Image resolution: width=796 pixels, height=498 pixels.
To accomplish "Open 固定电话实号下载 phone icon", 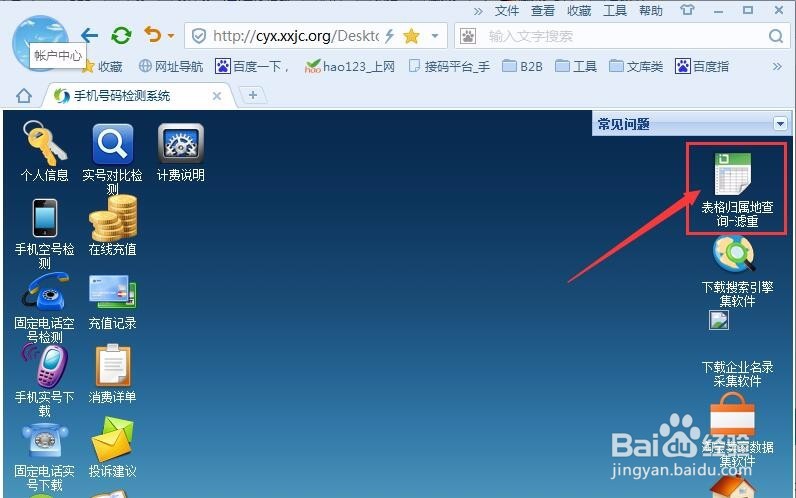I will click(x=45, y=442).
